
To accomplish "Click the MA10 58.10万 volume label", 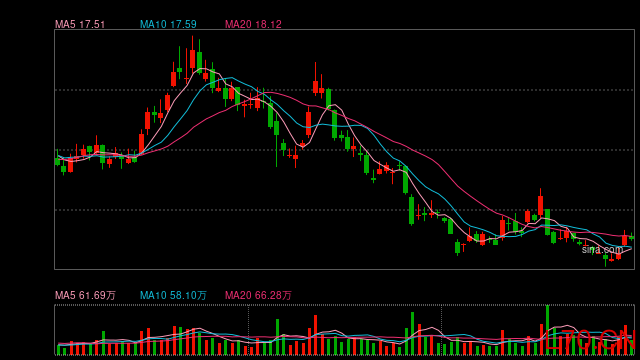I will click(173, 295).
